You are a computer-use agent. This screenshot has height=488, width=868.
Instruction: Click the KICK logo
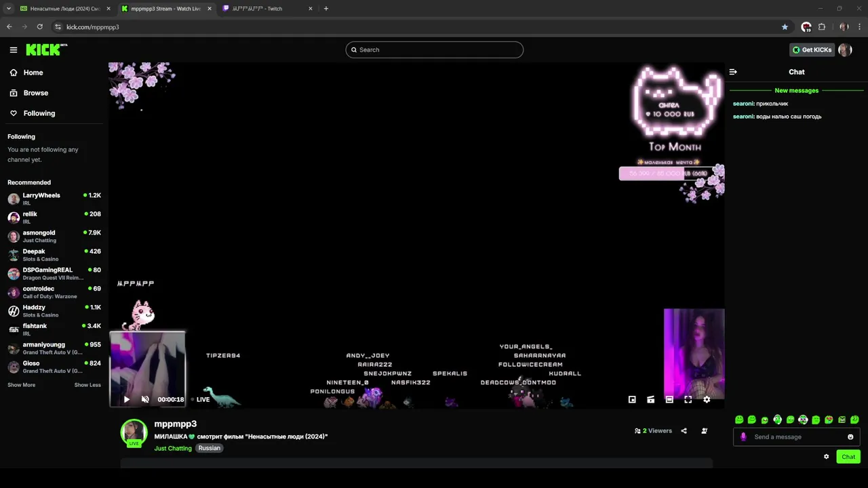[x=46, y=49]
